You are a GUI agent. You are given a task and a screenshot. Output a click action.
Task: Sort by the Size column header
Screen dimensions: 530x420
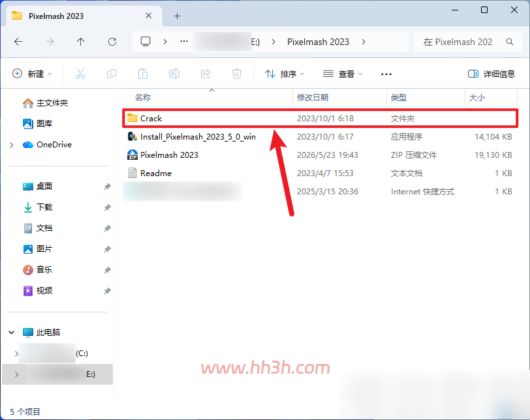click(477, 98)
